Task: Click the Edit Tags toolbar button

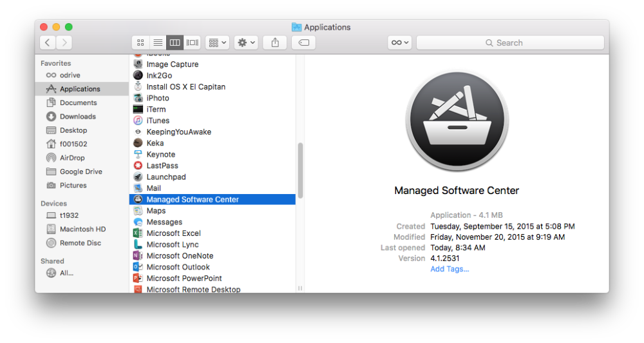Action: point(303,43)
